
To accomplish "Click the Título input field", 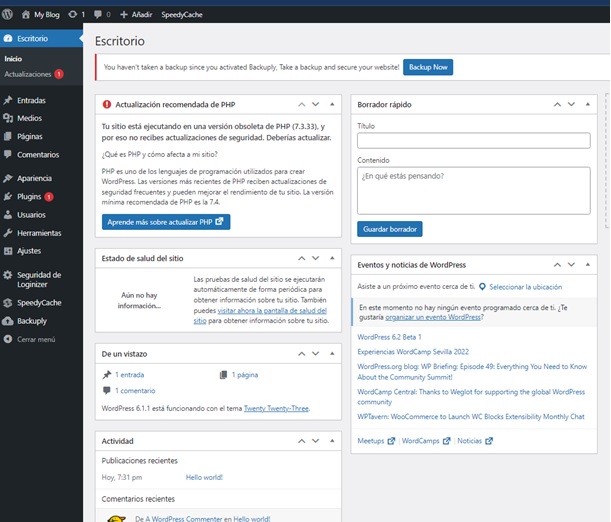I will [x=473, y=141].
